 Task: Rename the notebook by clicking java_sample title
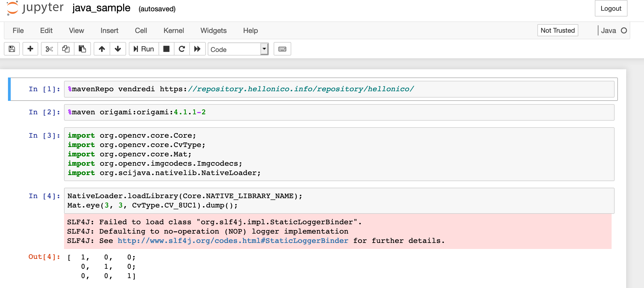pos(101,8)
